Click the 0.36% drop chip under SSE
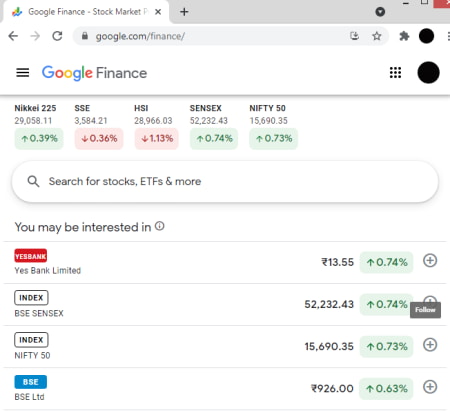The height and width of the screenshot is (413, 450). pos(99,138)
